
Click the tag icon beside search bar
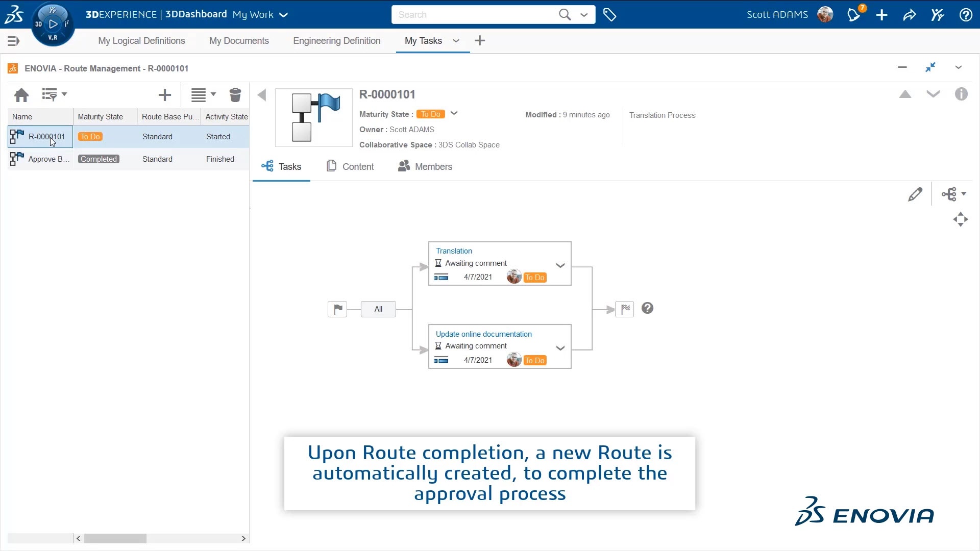(x=609, y=15)
